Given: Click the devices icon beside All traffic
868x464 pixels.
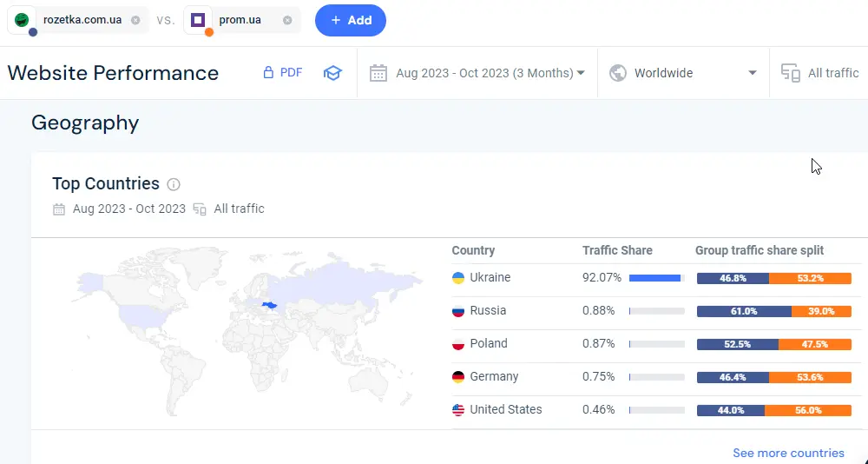Looking at the screenshot, I should [791, 73].
